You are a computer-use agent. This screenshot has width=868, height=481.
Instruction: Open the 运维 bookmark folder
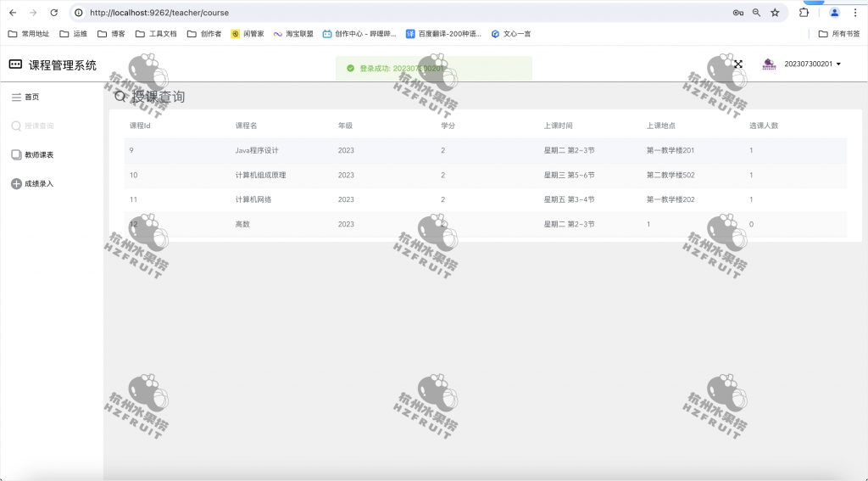point(74,34)
